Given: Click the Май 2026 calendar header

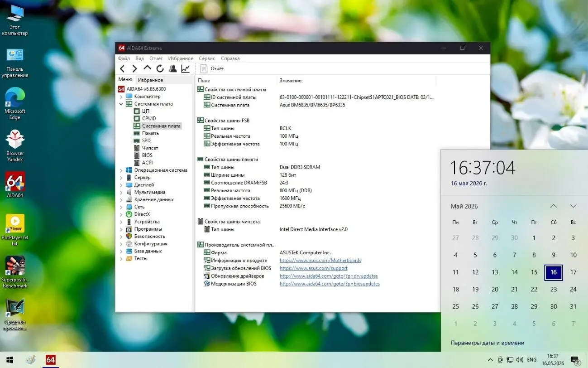Looking at the screenshot, I should pyautogui.click(x=464, y=206).
